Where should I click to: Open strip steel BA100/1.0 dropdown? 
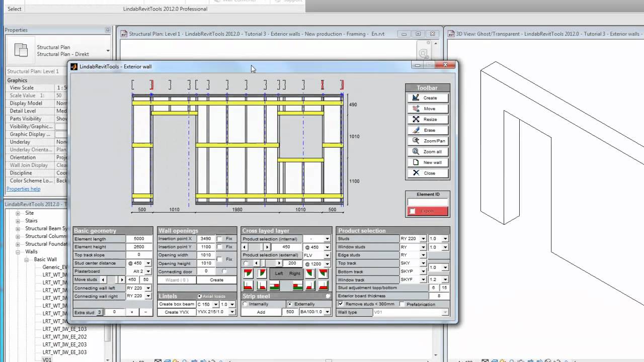pos(327,312)
